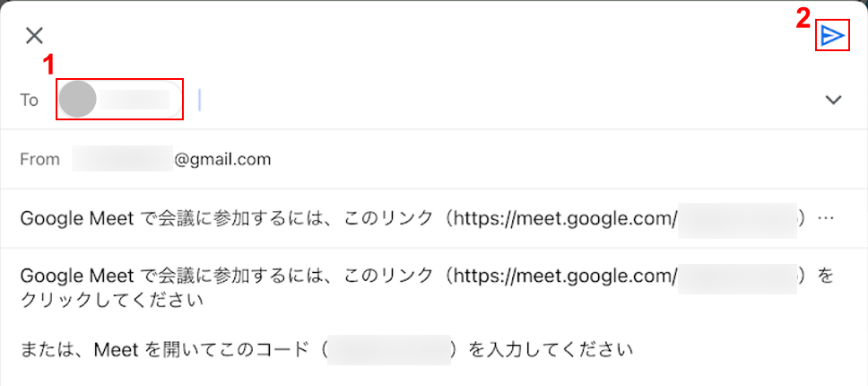Screen dimensions: 868x386
Task: Open the sender options on the @gmail.com address
Action: (x=223, y=160)
